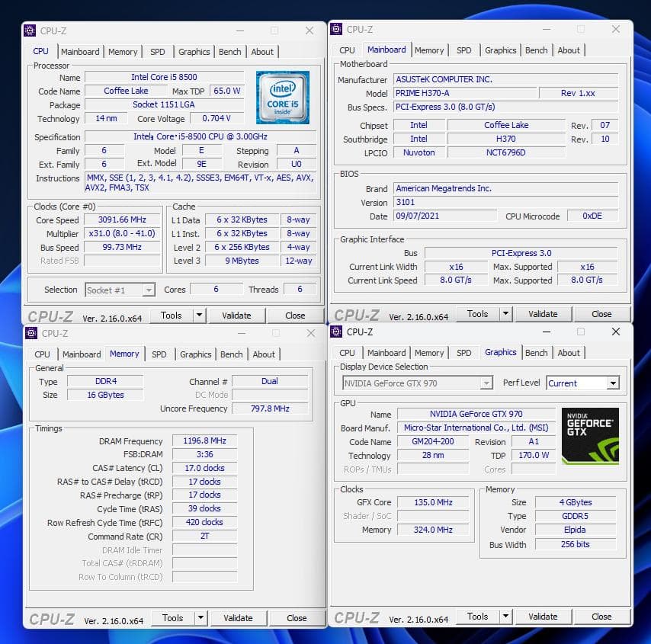Select the Rev 1.xx model revision field
The image size is (651, 644).
click(x=579, y=93)
